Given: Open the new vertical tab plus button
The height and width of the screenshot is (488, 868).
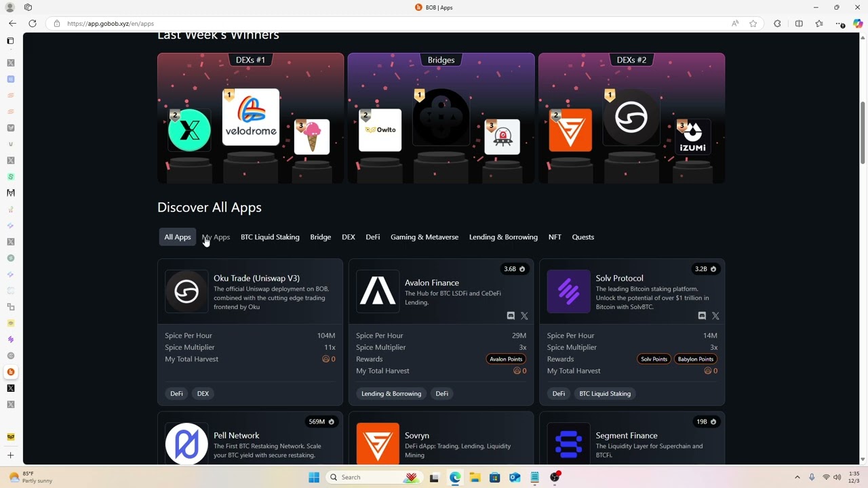Looking at the screenshot, I should click(x=10, y=455).
